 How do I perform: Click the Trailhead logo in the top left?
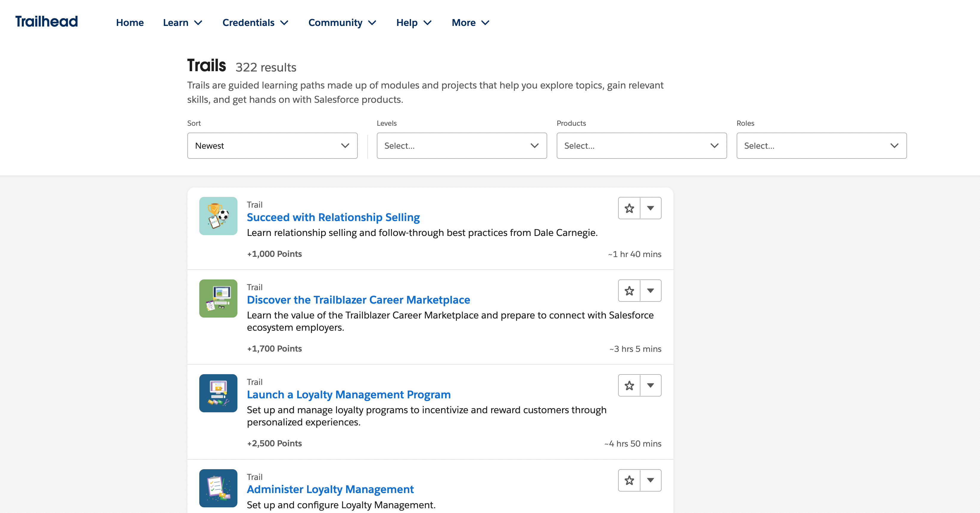[x=45, y=21]
